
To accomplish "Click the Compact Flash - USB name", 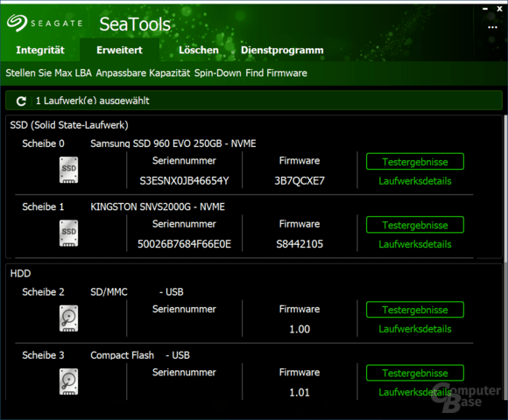I will pyautogui.click(x=140, y=355).
